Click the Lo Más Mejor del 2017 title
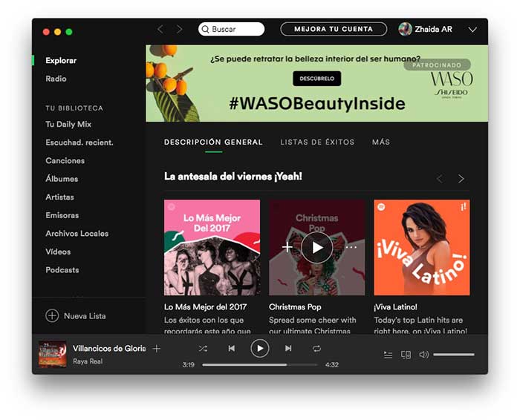This screenshot has height=420, width=520. (205, 307)
